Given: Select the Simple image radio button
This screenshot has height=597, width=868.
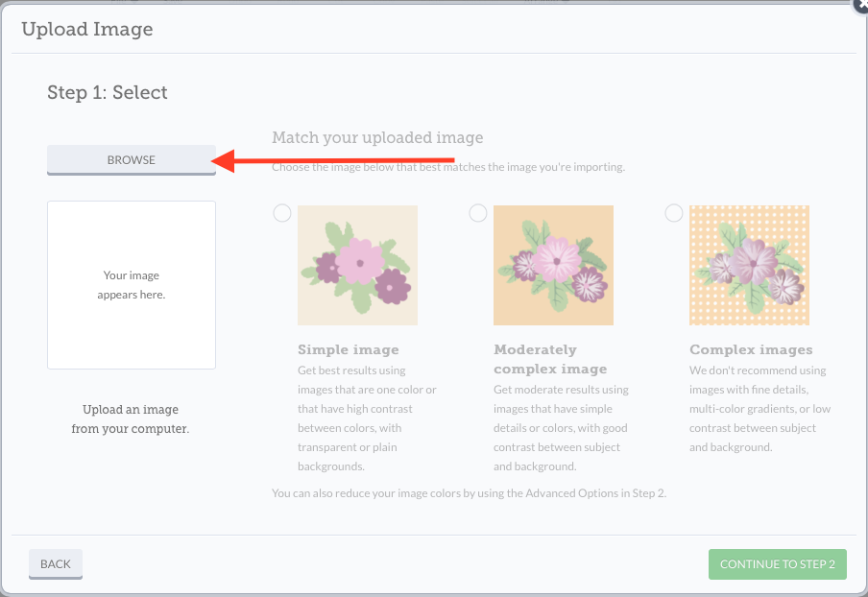Looking at the screenshot, I should 282,213.
